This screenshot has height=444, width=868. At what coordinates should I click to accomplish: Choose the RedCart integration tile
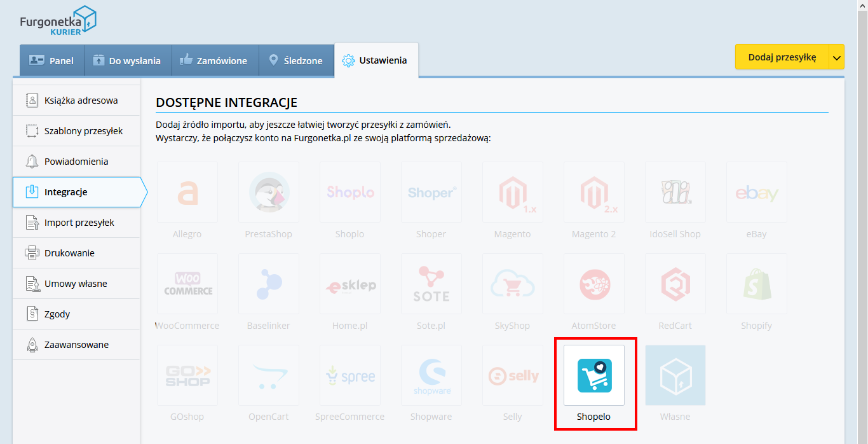pos(675,284)
